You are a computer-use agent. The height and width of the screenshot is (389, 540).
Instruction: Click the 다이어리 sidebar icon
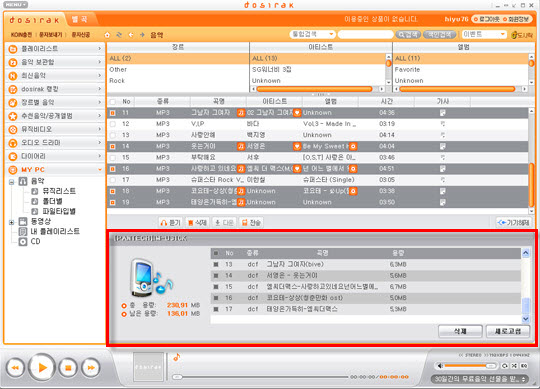tap(13, 156)
